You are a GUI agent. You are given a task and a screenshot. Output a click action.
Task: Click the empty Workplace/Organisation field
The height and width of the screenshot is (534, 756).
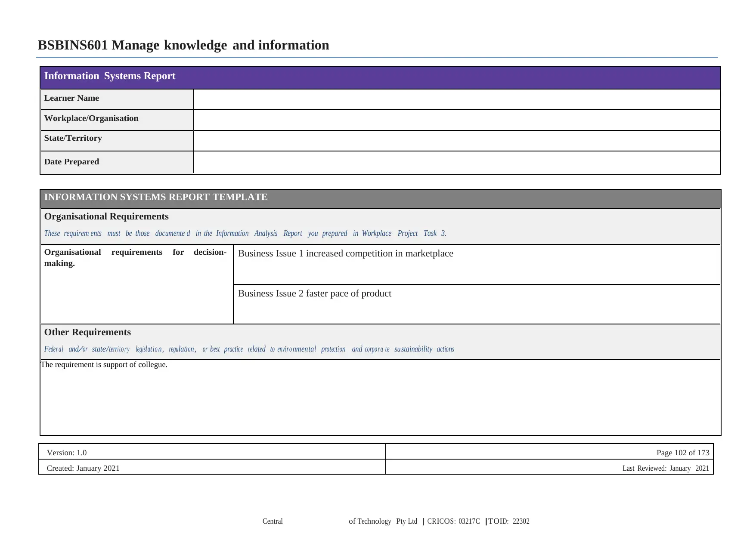457,120
